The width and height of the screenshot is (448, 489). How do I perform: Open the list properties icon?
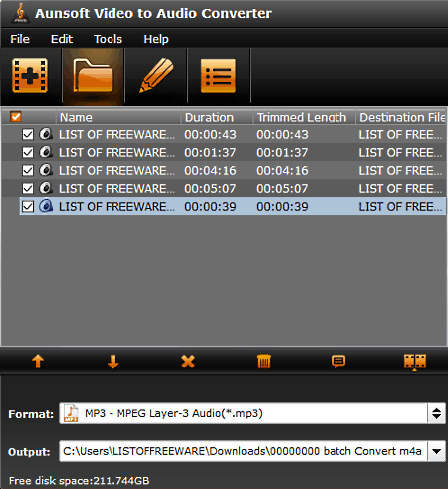[x=218, y=76]
